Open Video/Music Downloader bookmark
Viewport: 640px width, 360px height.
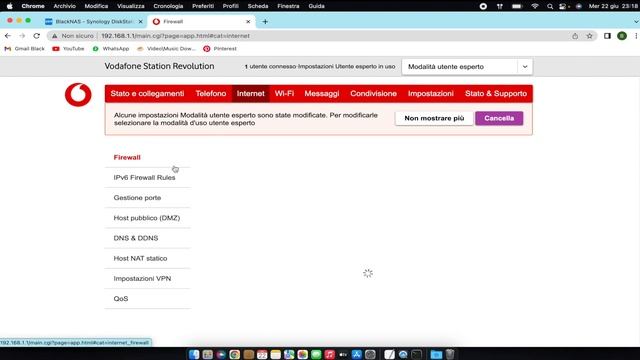[167, 49]
